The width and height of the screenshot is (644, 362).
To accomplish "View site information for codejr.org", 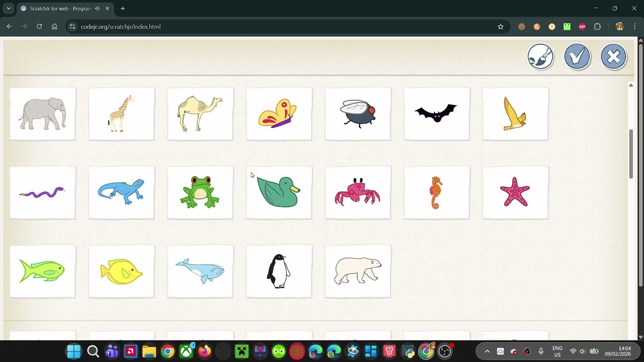I will point(72,27).
